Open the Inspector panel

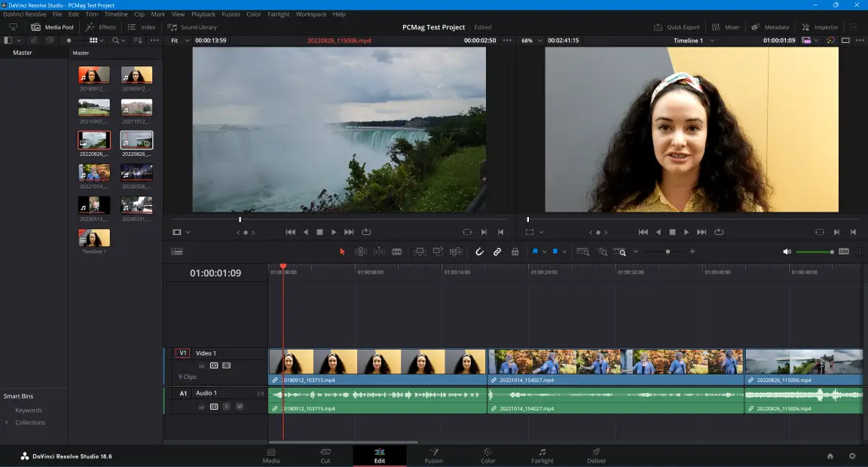(820, 26)
